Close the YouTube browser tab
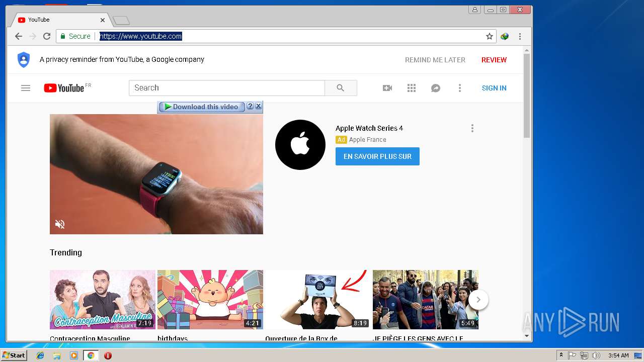The height and width of the screenshot is (362, 644). (103, 20)
